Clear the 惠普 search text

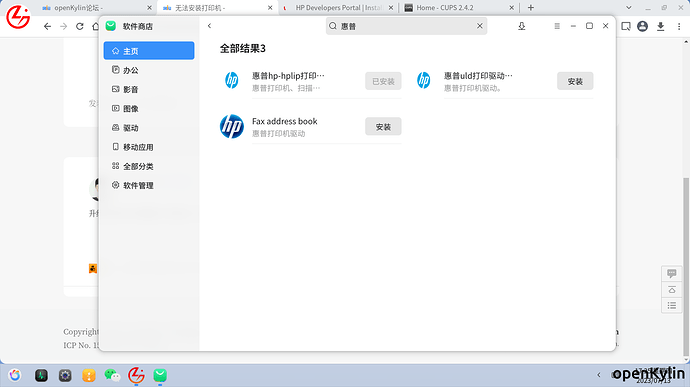pos(480,26)
